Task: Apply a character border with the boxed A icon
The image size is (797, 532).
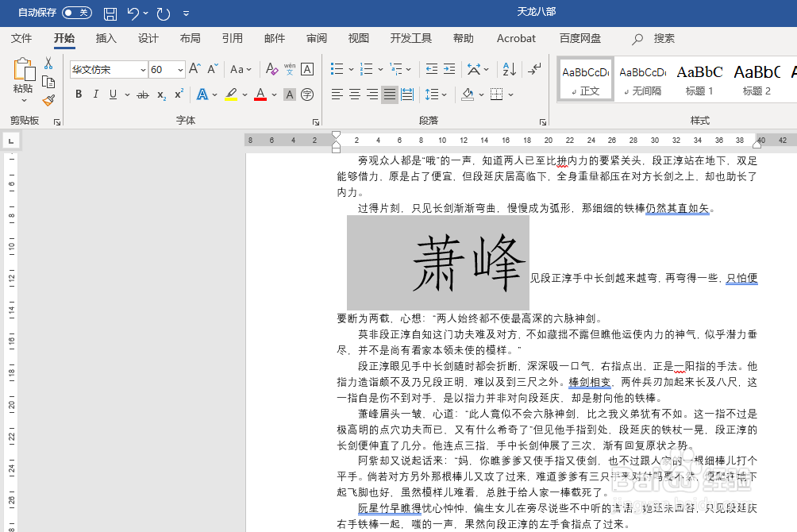Action: click(307, 68)
